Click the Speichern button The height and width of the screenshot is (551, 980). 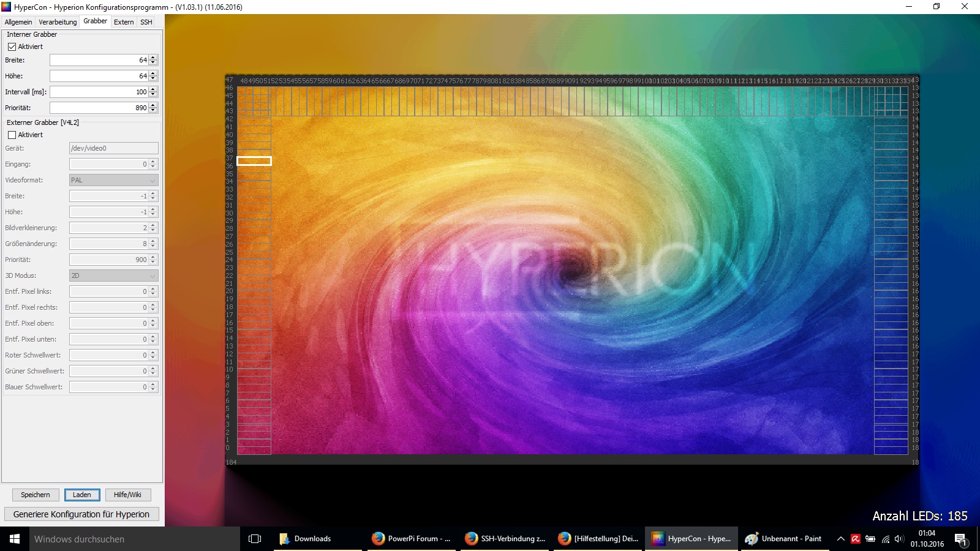pyautogui.click(x=36, y=495)
